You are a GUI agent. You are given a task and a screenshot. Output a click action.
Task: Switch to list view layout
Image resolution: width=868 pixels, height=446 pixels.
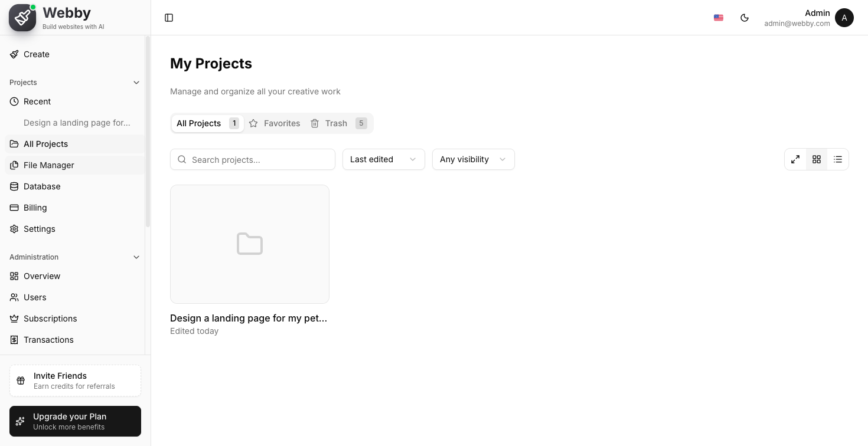click(x=838, y=159)
